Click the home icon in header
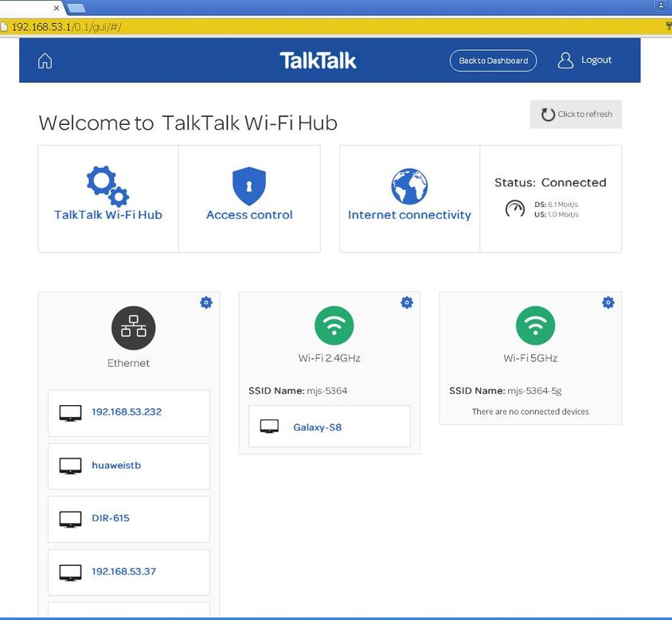 tap(45, 61)
